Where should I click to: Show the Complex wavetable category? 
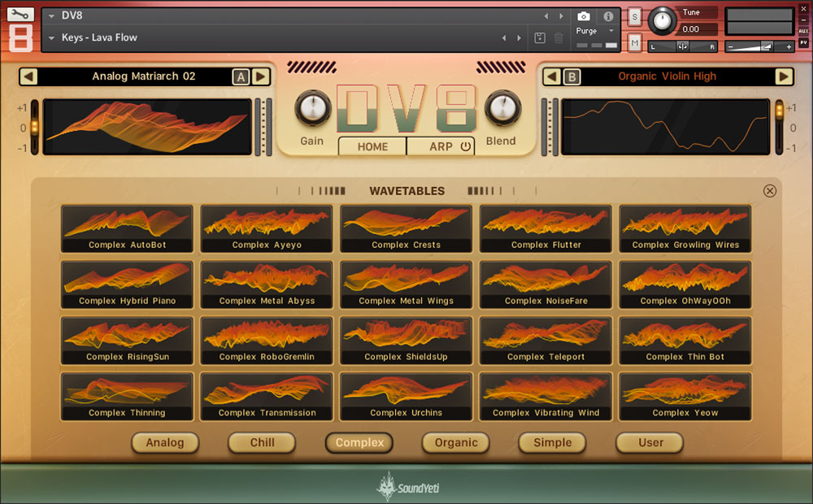click(359, 443)
